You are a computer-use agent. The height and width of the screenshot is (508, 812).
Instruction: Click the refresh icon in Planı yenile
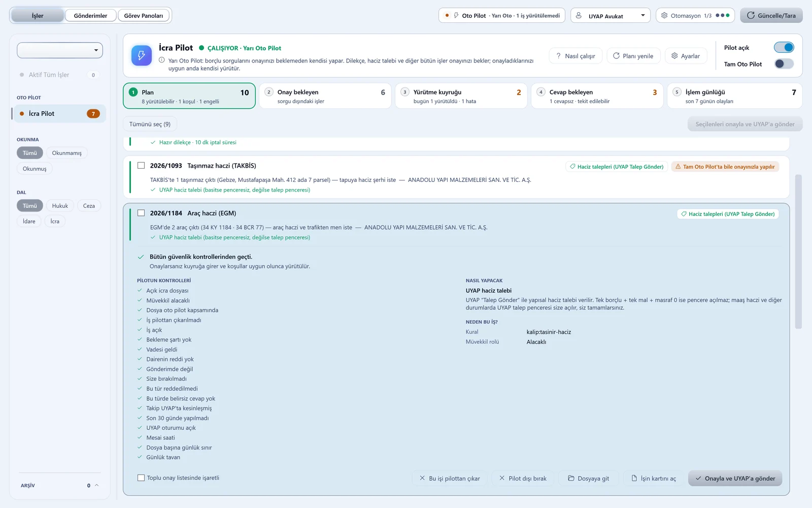pos(616,56)
